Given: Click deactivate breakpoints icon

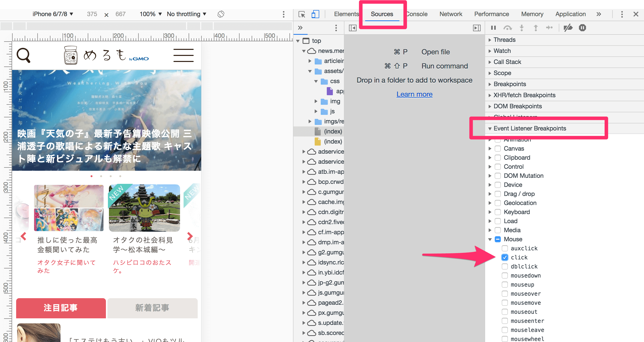Looking at the screenshot, I should pos(568,28).
